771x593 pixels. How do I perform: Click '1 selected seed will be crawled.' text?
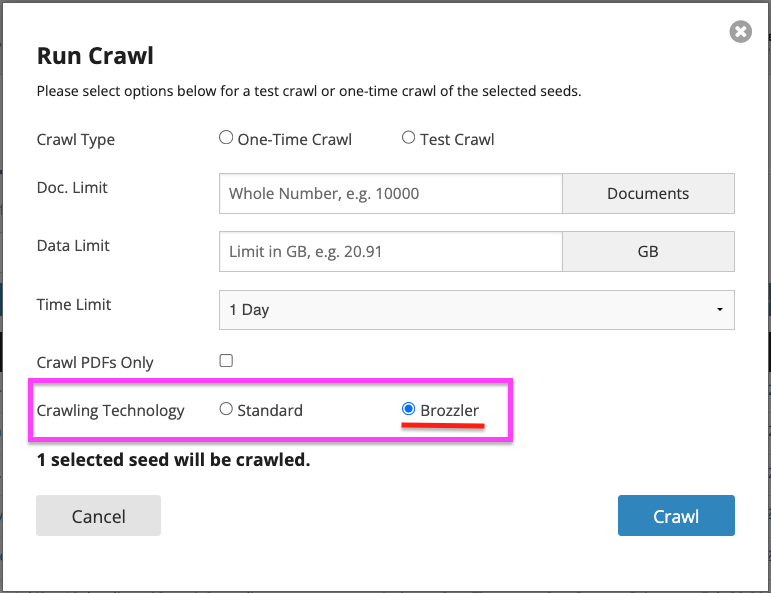(x=174, y=460)
